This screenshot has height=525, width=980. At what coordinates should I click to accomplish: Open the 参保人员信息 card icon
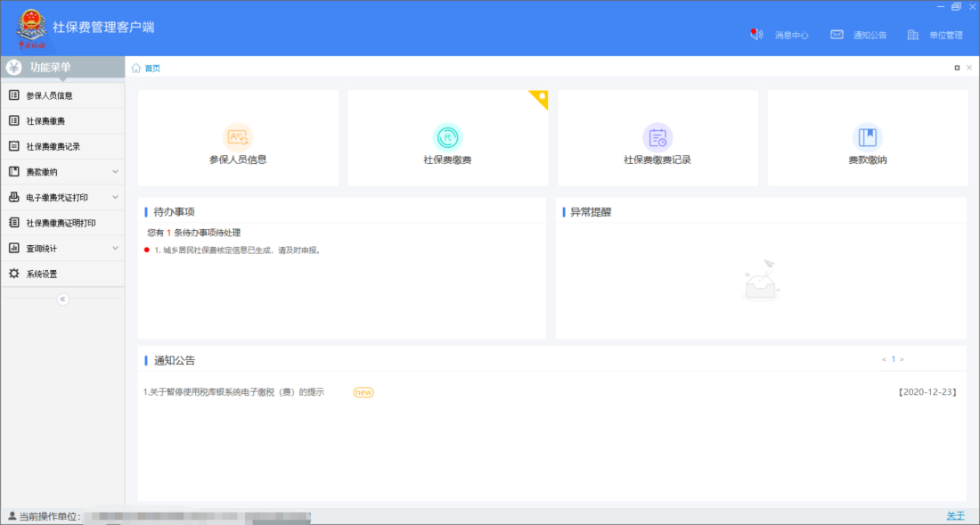pyautogui.click(x=238, y=137)
